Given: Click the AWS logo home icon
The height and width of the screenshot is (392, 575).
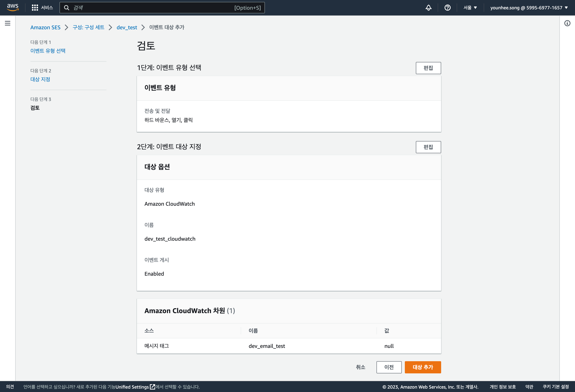Looking at the screenshot, I should click(13, 7).
